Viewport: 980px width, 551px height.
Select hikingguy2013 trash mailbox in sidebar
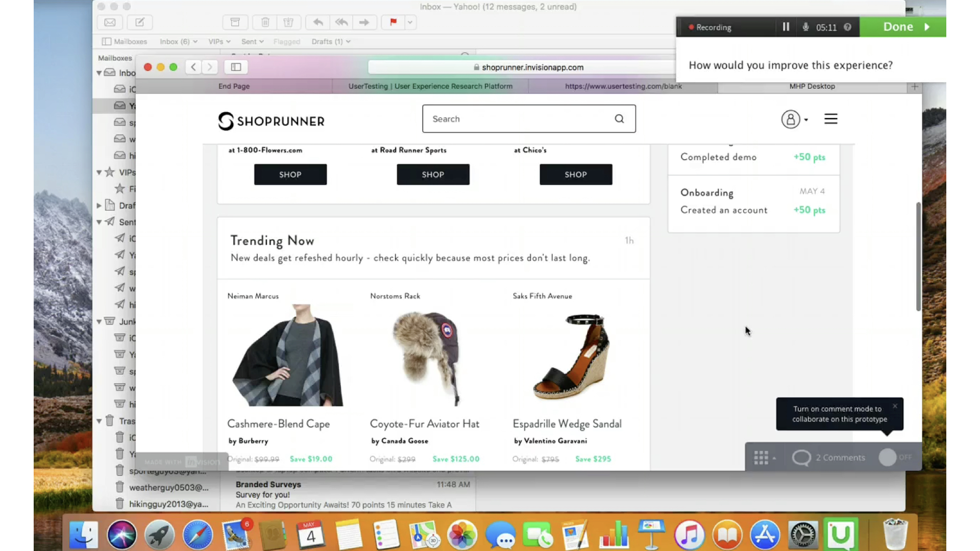coord(161,504)
